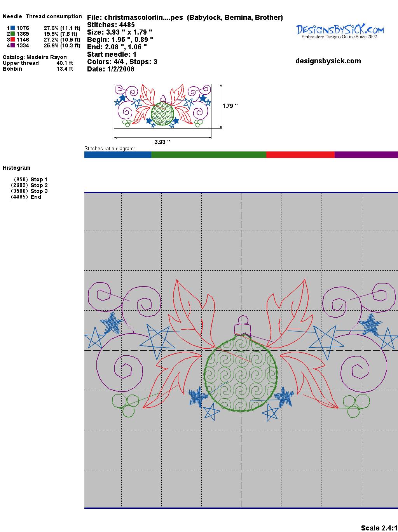Image resolution: width=398 pixels, height=532 pixels.
Task: Choose the purple needle 4 color swatch
Action: (x=13, y=45)
